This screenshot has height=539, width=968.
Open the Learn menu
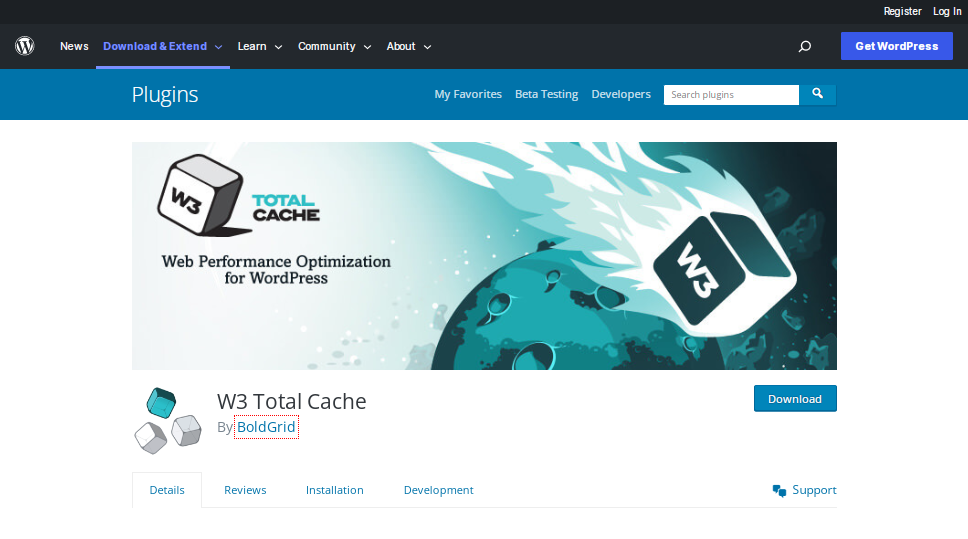[x=252, y=46]
